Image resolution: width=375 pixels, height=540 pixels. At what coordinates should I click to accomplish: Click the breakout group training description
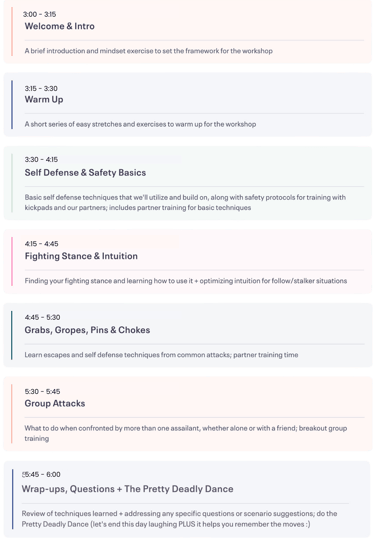186,433
